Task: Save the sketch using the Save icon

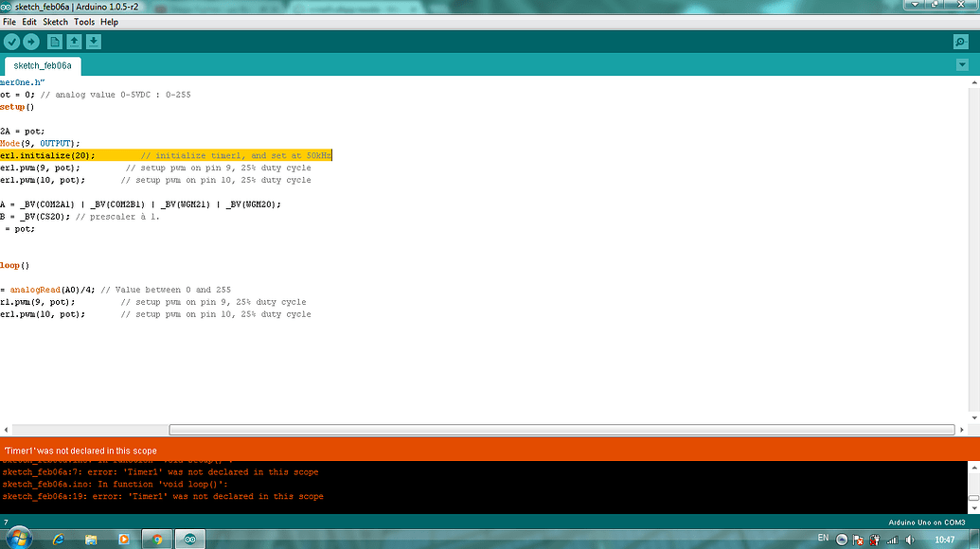Action: [95, 42]
